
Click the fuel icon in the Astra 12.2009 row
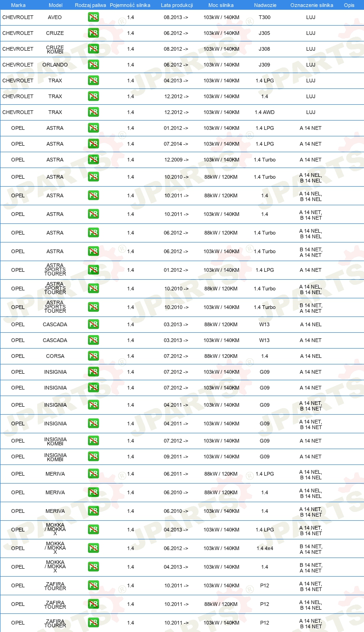[x=93, y=160]
